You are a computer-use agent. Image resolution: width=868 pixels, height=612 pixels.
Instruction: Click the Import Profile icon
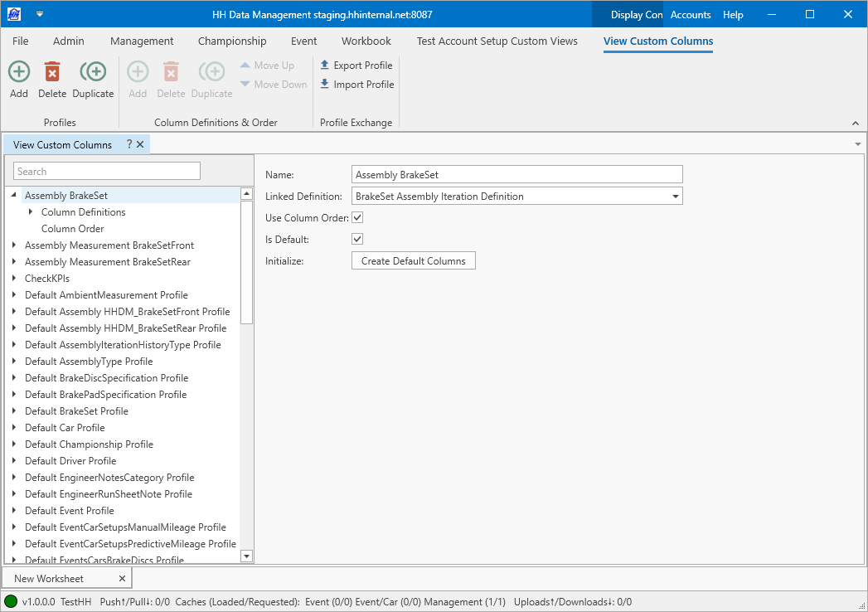[x=325, y=85]
